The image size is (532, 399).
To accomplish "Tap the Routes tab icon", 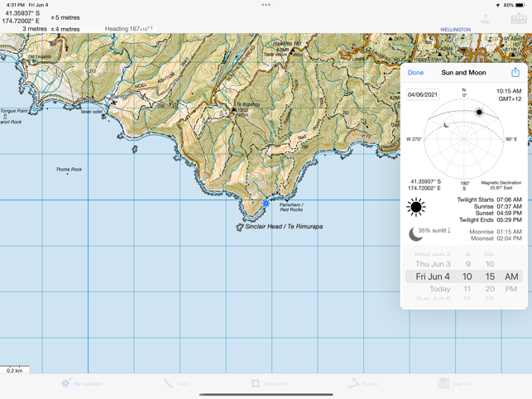I will 362,383.
